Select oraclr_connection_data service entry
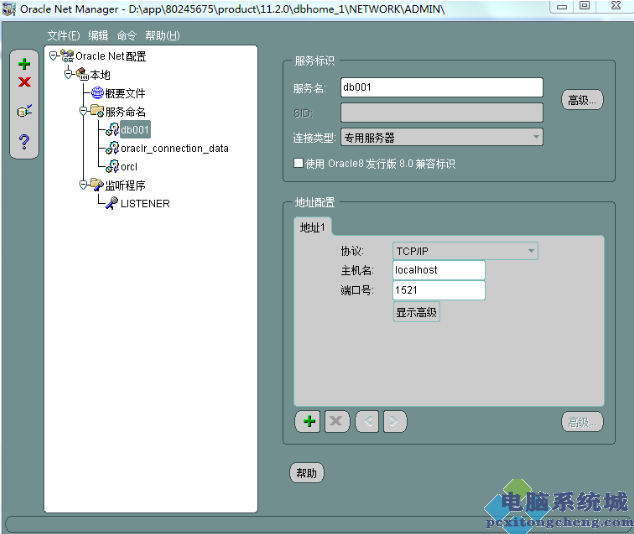634x534 pixels. [x=174, y=148]
